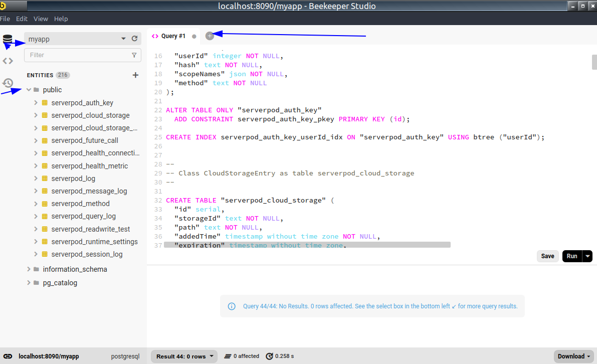
Task: Open the query history panel
Action: coord(7,83)
